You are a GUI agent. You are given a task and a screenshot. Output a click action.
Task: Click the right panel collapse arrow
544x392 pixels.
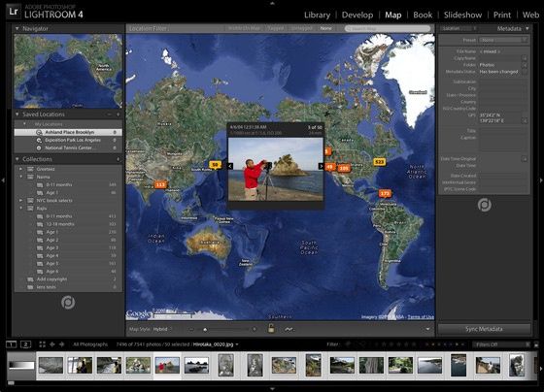click(x=541, y=180)
